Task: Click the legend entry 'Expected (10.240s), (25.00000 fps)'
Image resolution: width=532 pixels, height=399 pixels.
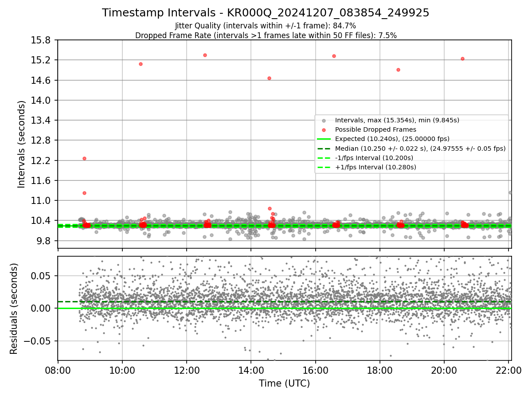Action: pyautogui.click(x=392, y=139)
